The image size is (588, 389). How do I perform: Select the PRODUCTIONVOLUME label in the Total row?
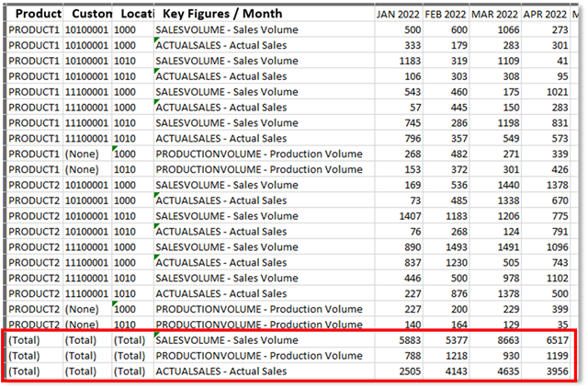259,355
